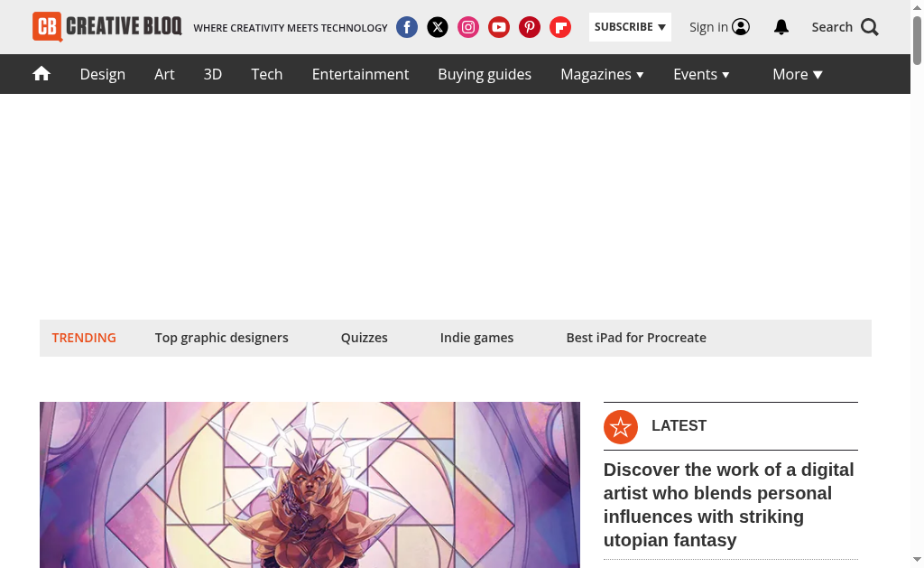The image size is (924, 568).
Task: Open the Tech section
Action: click(267, 74)
